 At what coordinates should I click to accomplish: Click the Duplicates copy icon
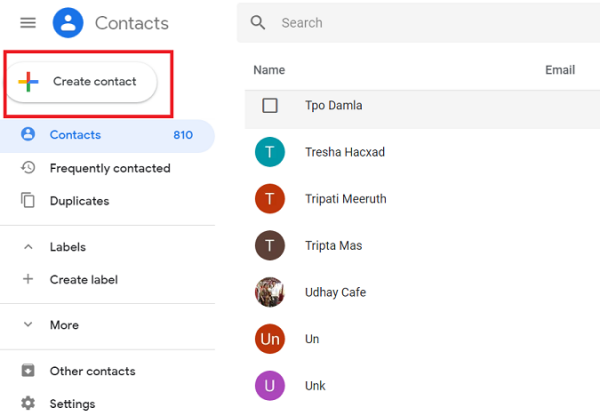28,201
